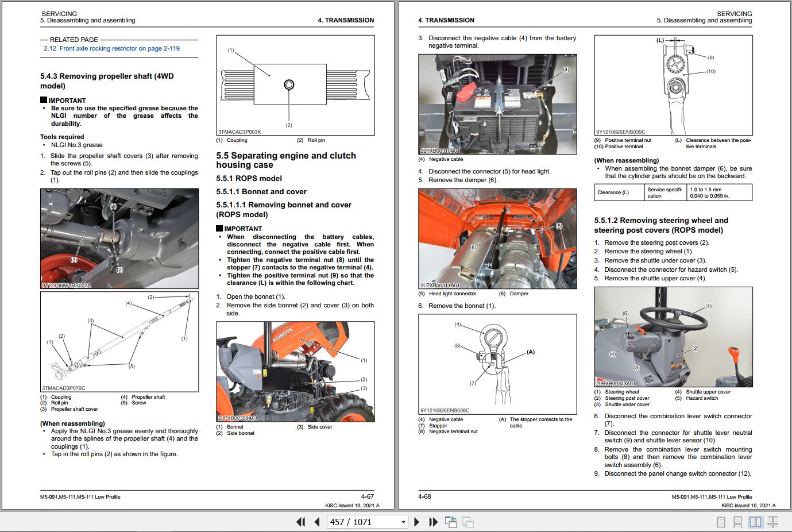Toggle two-page facing view layout
The width and height of the screenshot is (792, 532).
[x=755, y=522]
